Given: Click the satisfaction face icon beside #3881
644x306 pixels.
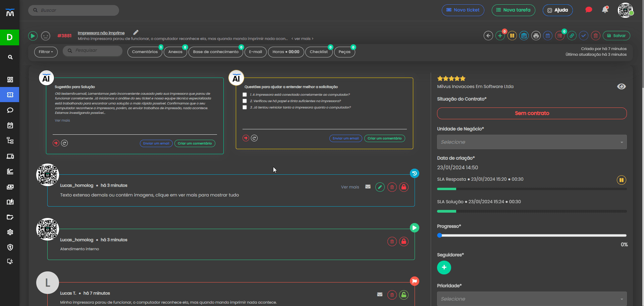Looking at the screenshot, I should [x=46, y=36].
